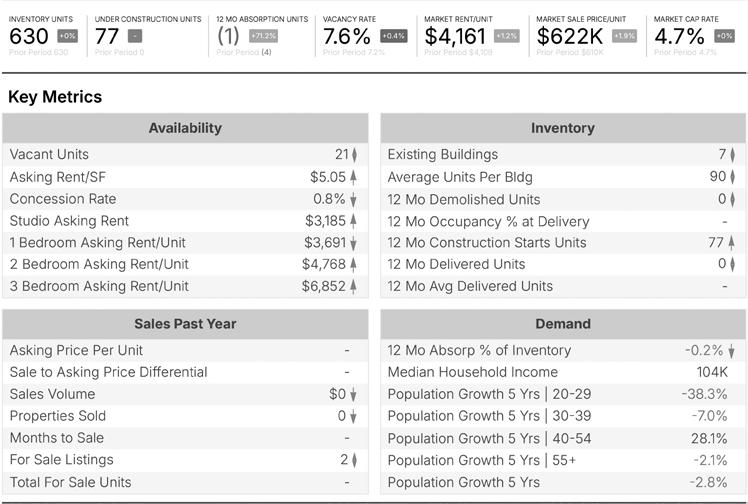Click the up arrow beside 12 Mo Construction Starts Units
Image resolution: width=748 pixels, height=504 pixels.
tap(733, 243)
